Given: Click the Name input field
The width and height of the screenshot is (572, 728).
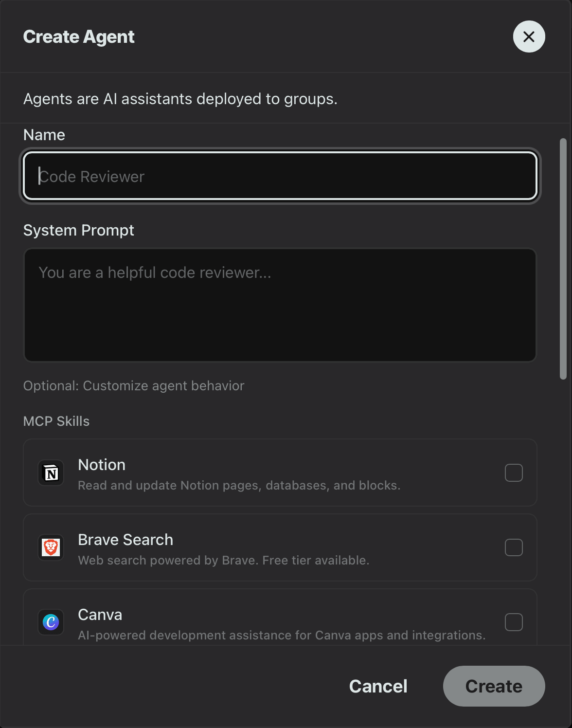Looking at the screenshot, I should pos(279,176).
